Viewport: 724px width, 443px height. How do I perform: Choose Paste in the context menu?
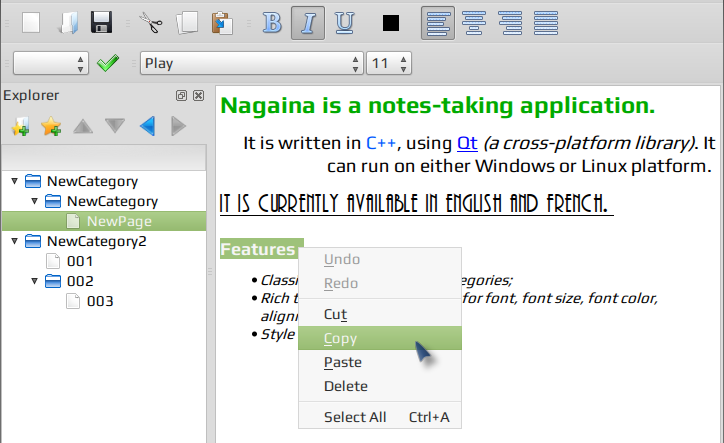click(x=380, y=362)
